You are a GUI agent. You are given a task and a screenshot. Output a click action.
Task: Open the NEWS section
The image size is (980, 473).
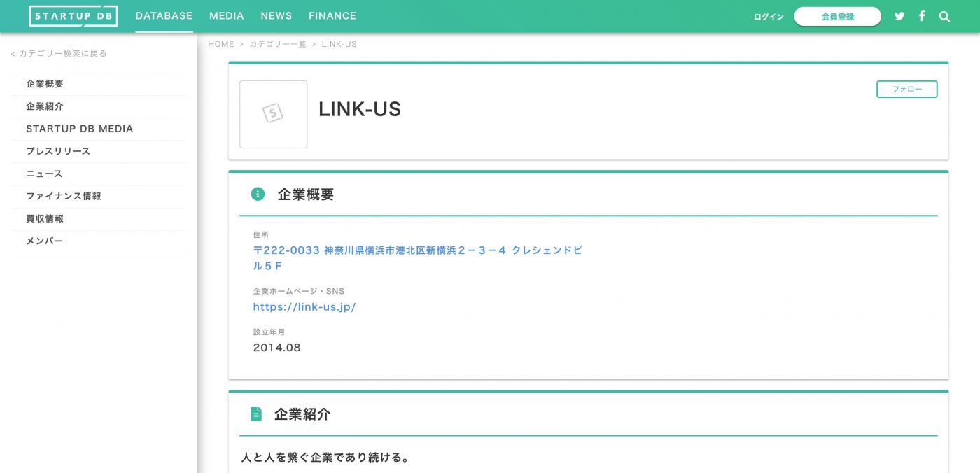coord(276,15)
